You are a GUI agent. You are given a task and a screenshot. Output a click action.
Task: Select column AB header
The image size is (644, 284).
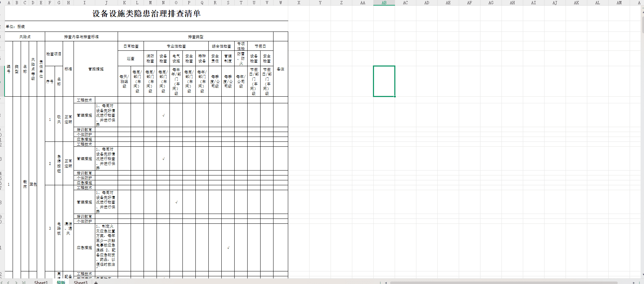pyautogui.click(x=384, y=3)
